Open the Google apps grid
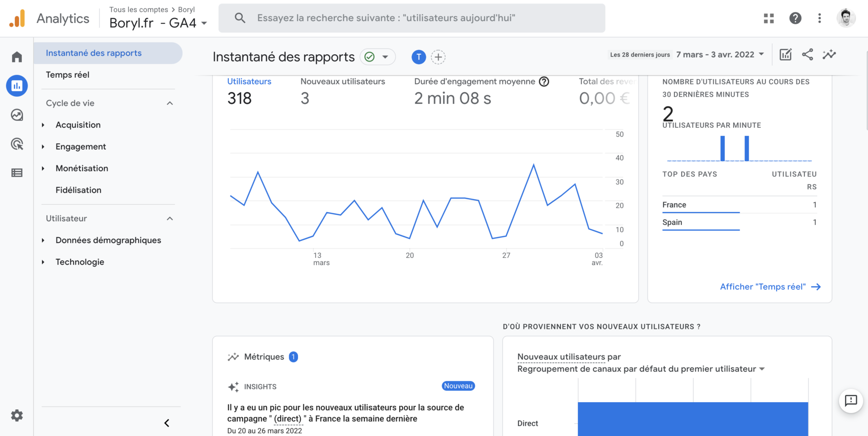Screen dimensions: 868x436 point(769,18)
